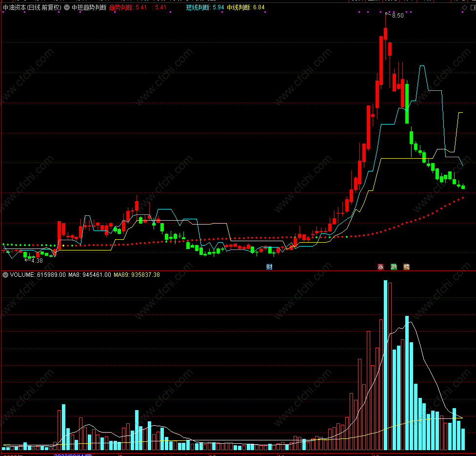The height and width of the screenshot is (456, 476).
Task: Click the 跌 fall marker icon
Action: (394, 267)
